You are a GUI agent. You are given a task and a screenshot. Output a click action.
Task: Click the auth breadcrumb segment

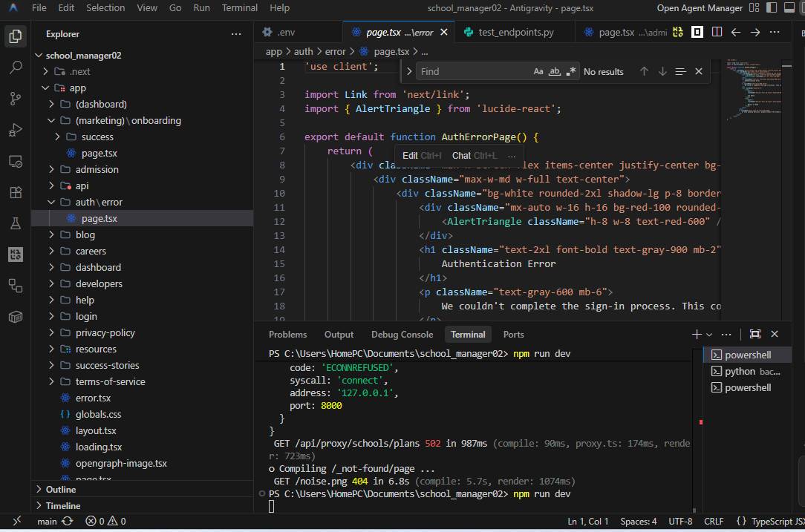pyautogui.click(x=303, y=51)
